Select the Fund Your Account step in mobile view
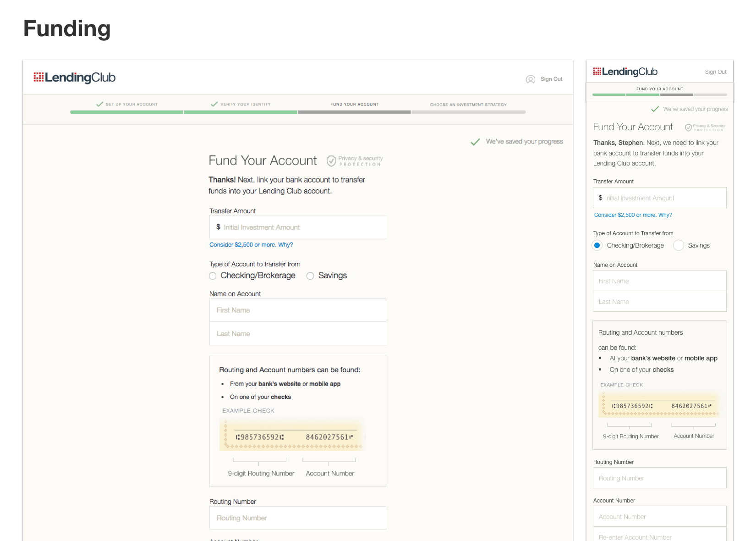 click(x=660, y=89)
